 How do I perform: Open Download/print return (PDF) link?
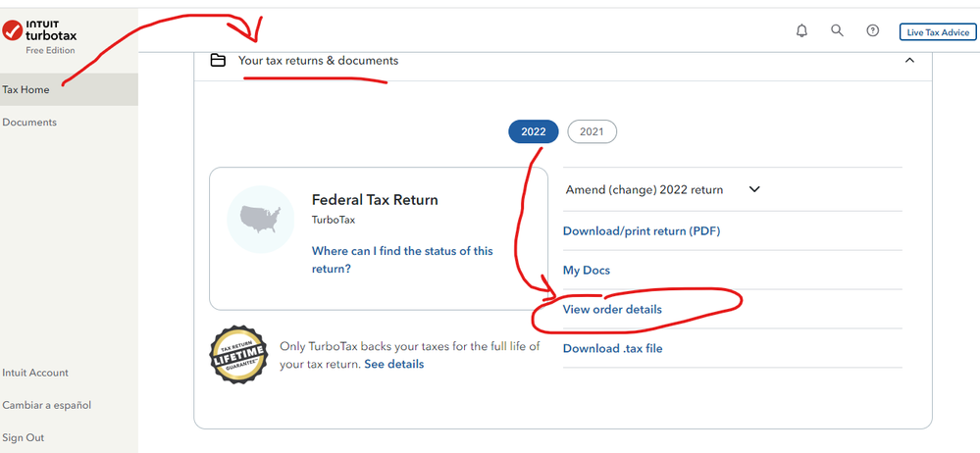pyautogui.click(x=642, y=230)
